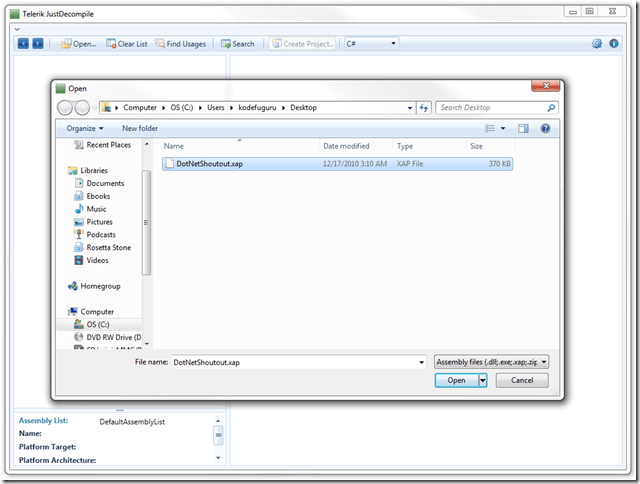640x484 pixels.
Task: Open Assembly files type filter dropdown
Action: click(491, 362)
